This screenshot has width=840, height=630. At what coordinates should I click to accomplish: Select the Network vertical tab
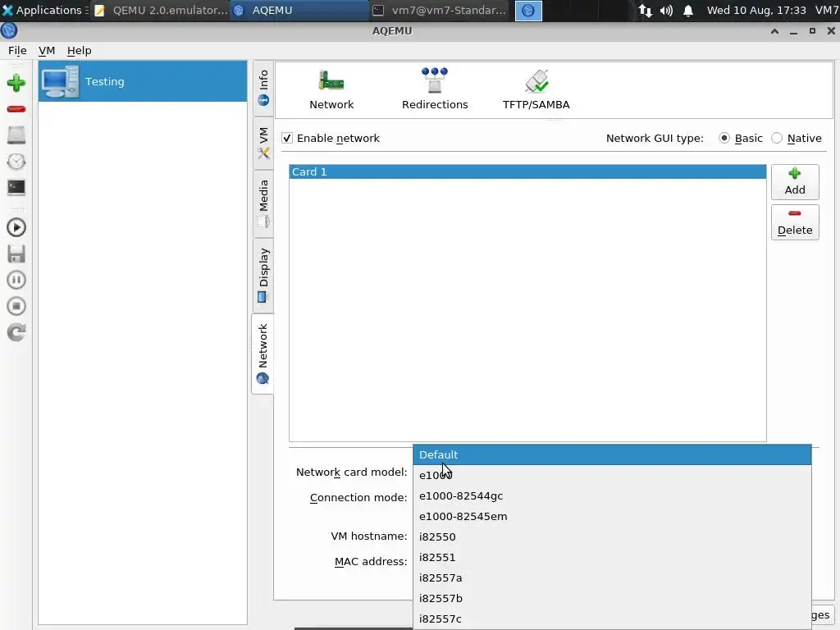point(262,354)
